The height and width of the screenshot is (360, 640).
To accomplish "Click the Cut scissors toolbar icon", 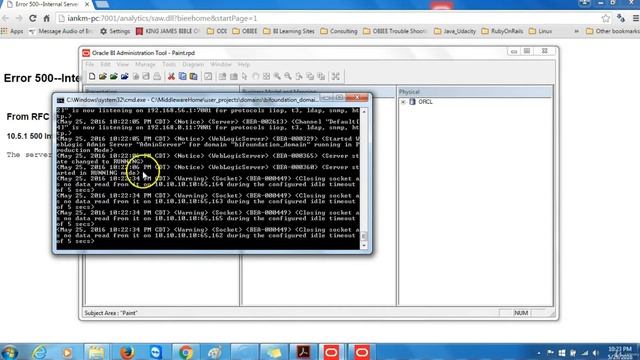I will click(171, 76).
